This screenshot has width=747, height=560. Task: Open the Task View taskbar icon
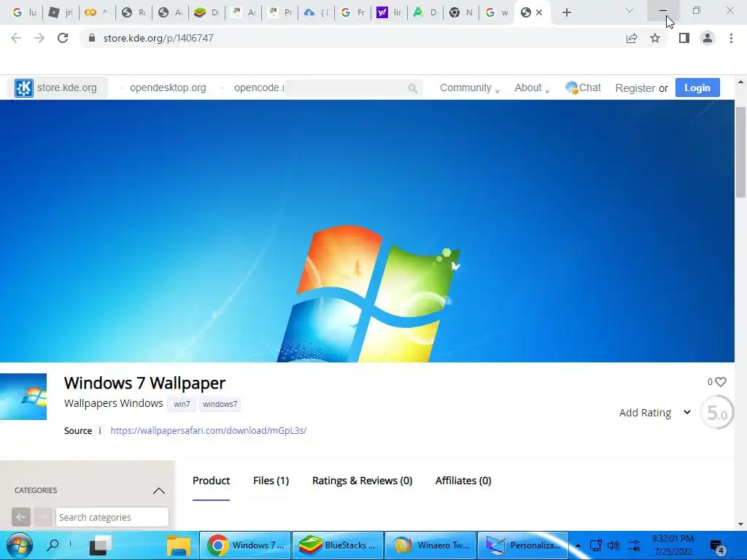[x=100, y=545]
